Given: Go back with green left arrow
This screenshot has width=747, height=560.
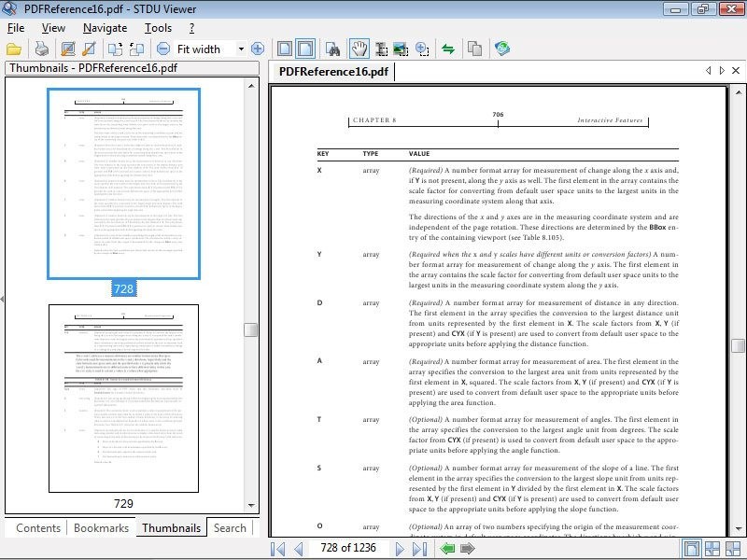Looking at the screenshot, I should coord(448,549).
